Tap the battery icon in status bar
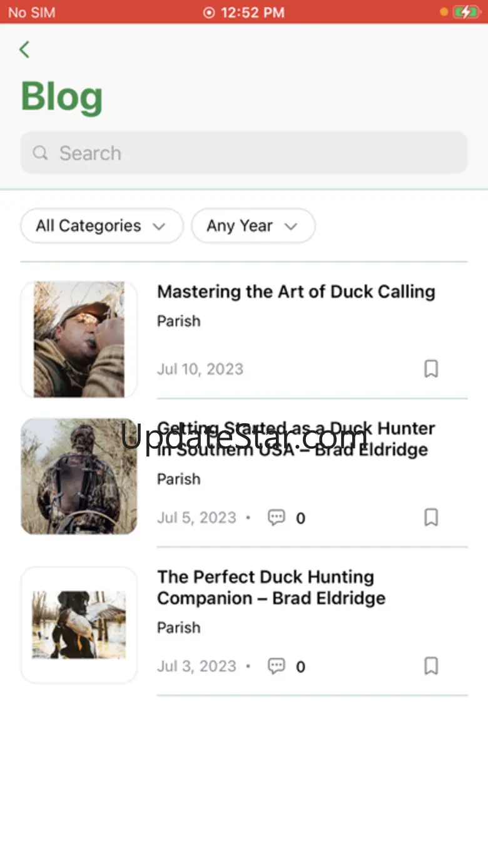This screenshot has width=488, height=868. click(465, 12)
